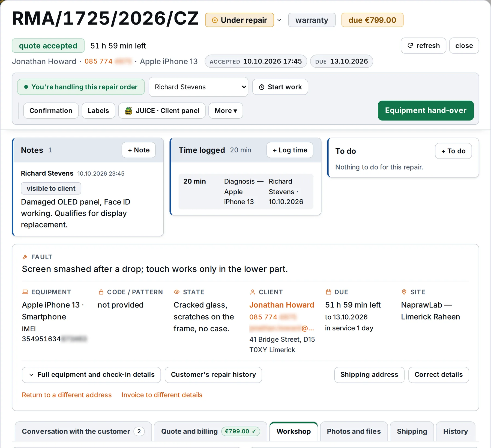
Task: Click Return to a different address link
Action: click(x=67, y=395)
